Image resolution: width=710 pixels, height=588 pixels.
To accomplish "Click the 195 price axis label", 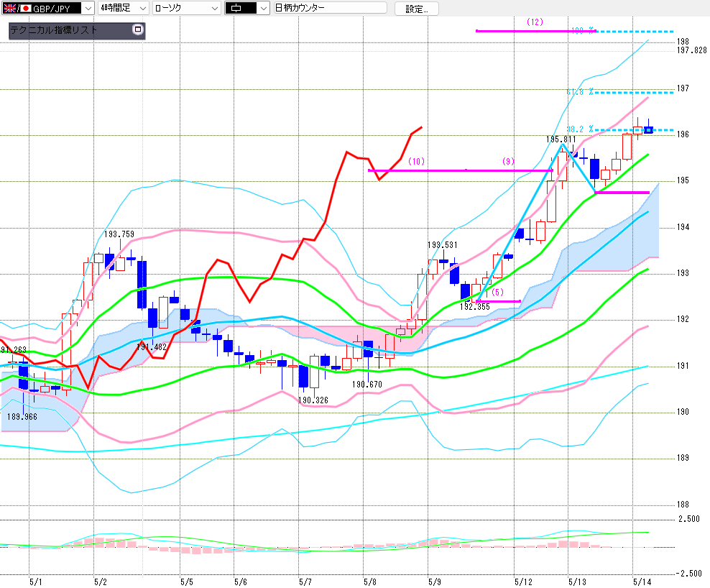I will (683, 180).
